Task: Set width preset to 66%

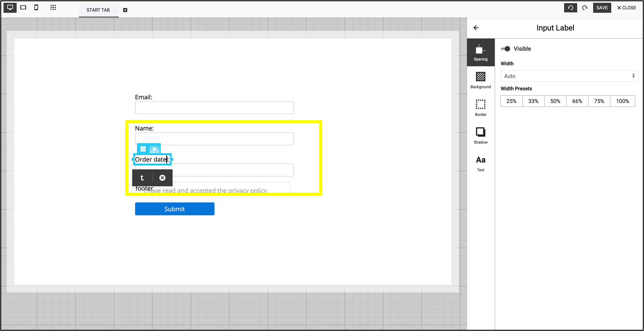Action: 577,101
